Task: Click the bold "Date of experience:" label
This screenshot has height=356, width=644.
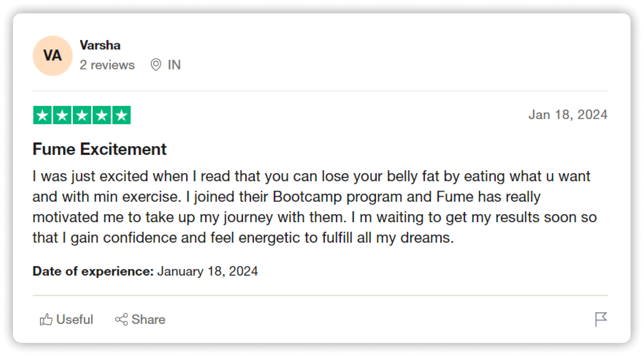Action: [93, 271]
